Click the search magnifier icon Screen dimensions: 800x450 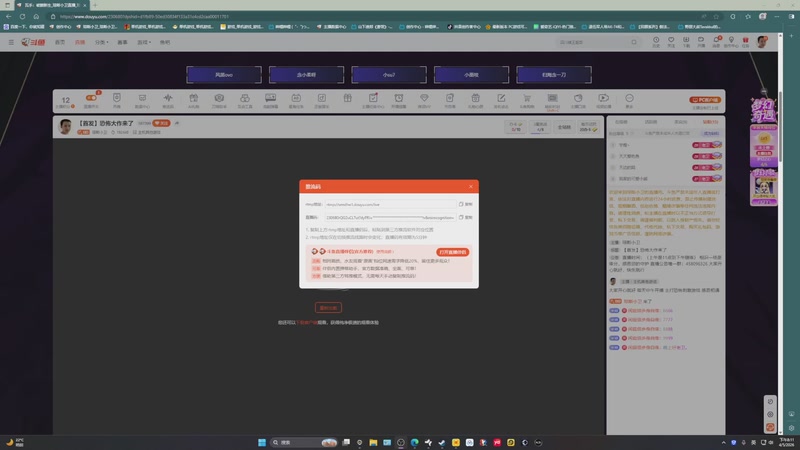click(x=634, y=42)
